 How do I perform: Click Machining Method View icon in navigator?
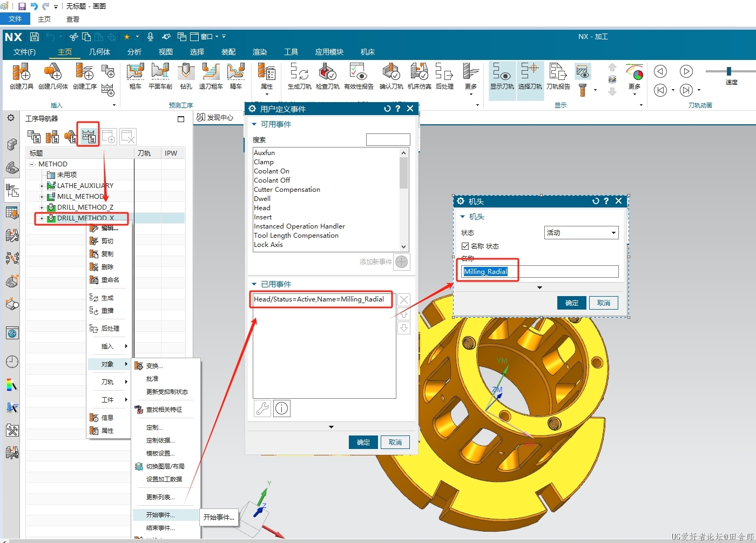[89, 136]
